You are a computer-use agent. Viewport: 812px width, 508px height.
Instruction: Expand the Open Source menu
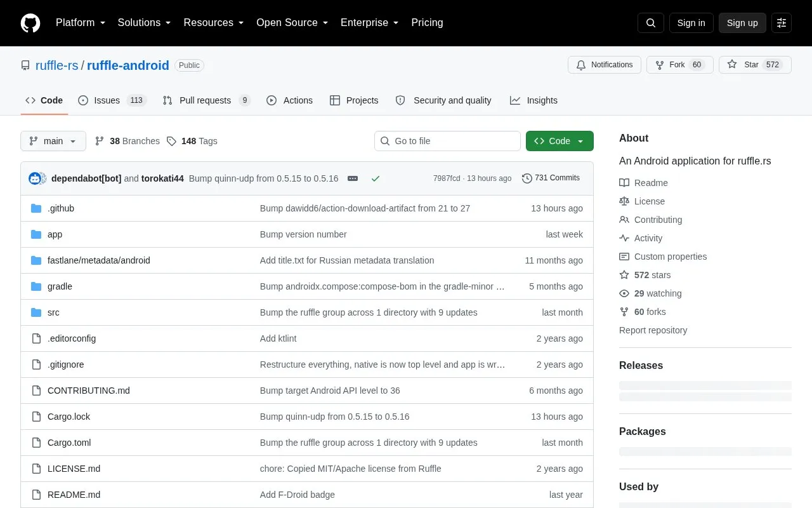[x=292, y=23]
